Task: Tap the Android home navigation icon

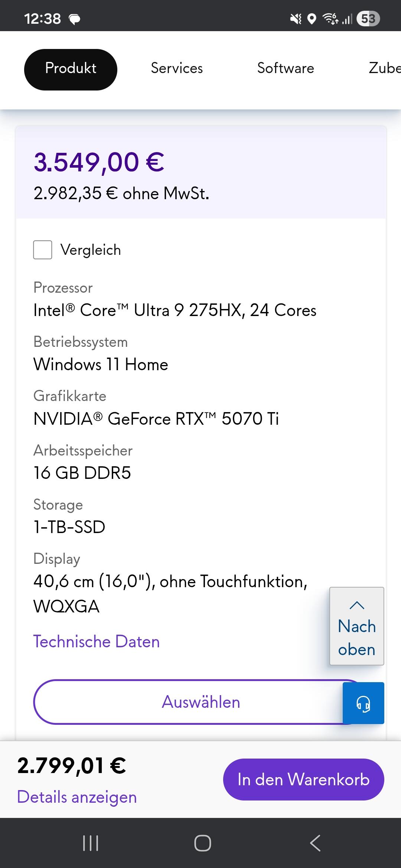Action: pos(202,843)
